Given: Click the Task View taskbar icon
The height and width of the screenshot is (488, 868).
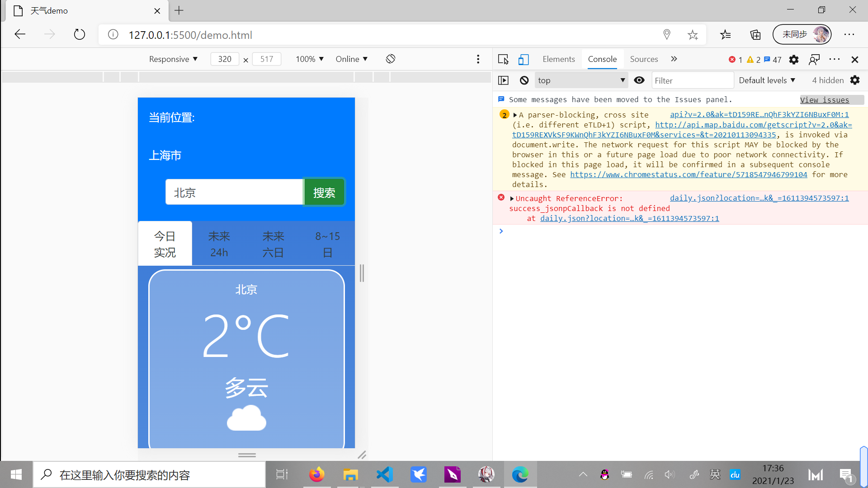Looking at the screenshot, I should tap(282, 474).
